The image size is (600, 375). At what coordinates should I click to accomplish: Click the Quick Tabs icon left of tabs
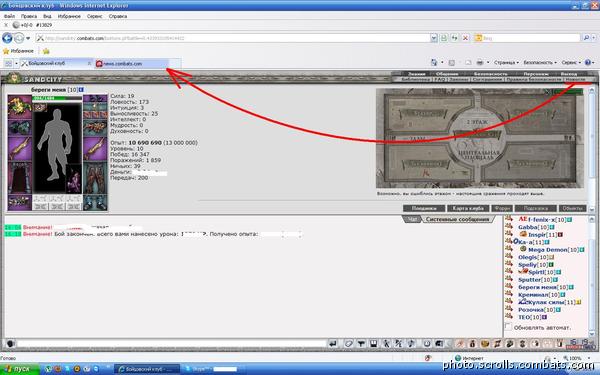coord(8,64)
